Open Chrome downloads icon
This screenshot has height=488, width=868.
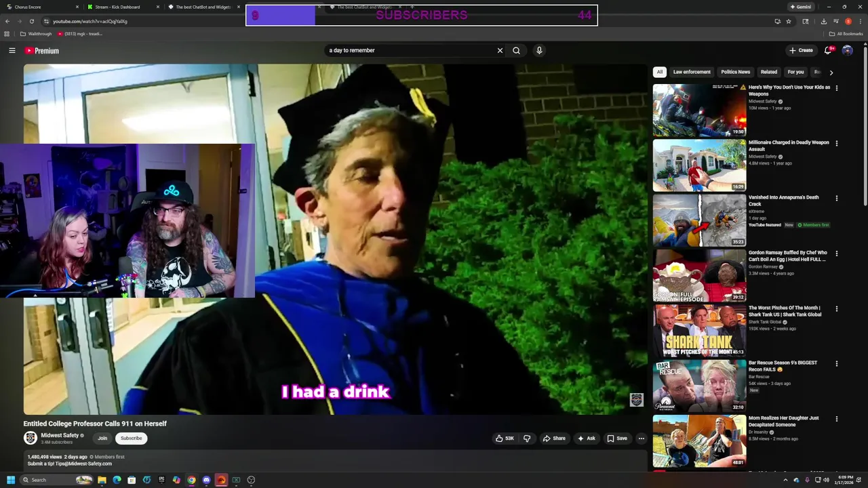pyautogui.click(x=823, y=21)
